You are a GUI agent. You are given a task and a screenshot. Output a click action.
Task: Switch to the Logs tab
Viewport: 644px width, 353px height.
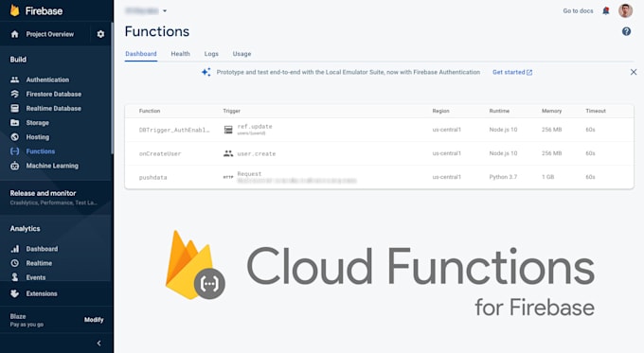pyautogui.click(x=211, y=54)
